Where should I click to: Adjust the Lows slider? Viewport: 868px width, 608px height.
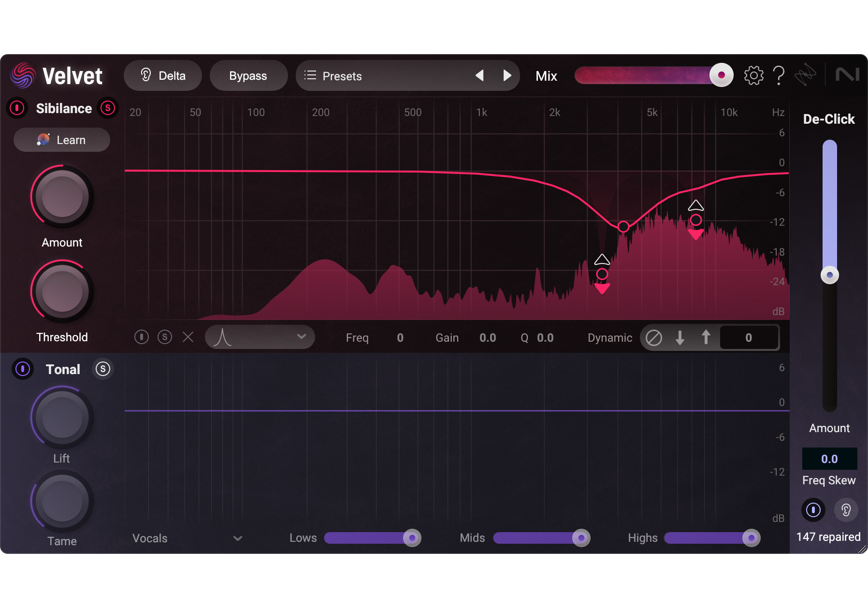click(373, 538)
